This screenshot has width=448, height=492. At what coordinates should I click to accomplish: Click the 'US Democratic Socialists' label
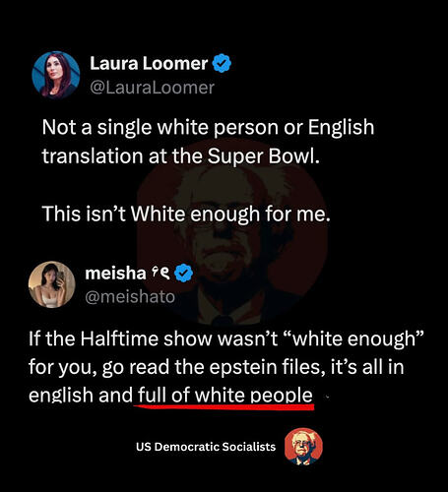tap(206, 447)
